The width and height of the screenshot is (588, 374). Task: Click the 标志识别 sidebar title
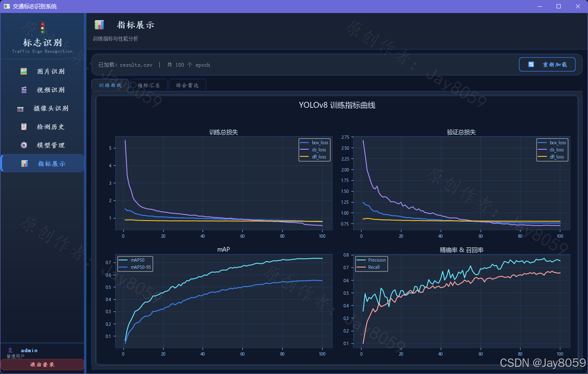point(42,42)
